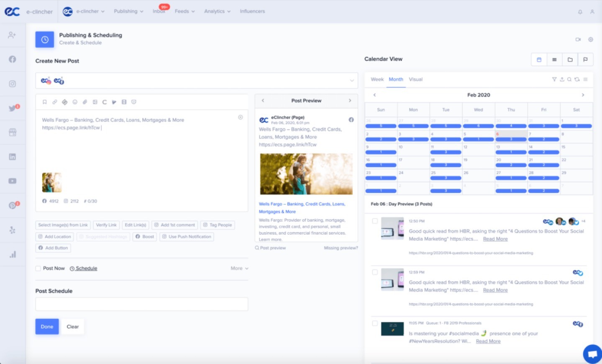Open the notifications bell
602x364 pixels.
580,12
